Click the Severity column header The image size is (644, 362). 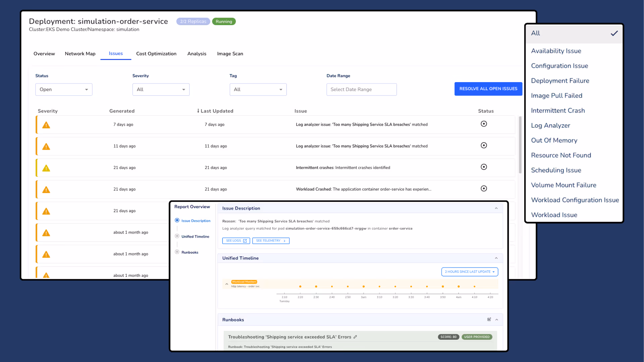pos(48,111)
